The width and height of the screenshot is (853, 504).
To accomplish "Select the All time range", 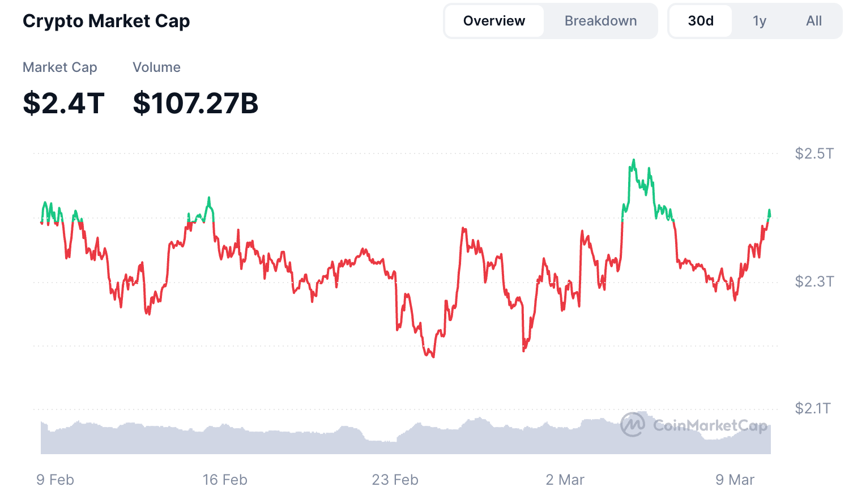I will (x=814, y=20).
